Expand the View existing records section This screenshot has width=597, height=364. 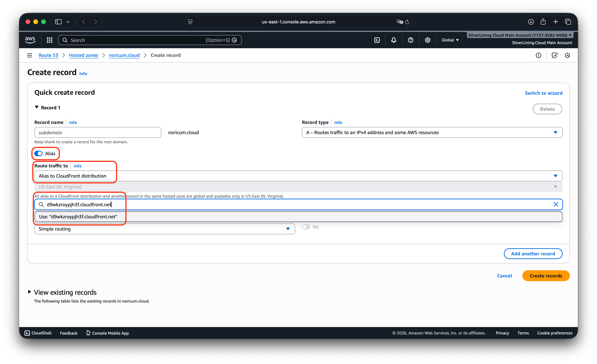point(30,292)
